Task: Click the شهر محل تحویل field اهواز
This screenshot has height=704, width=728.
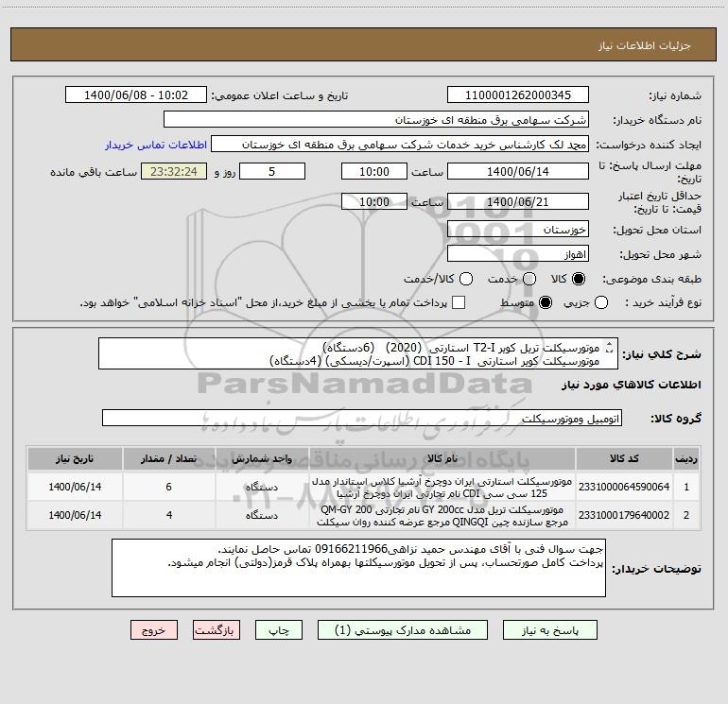Action: (x=518, y=254)
